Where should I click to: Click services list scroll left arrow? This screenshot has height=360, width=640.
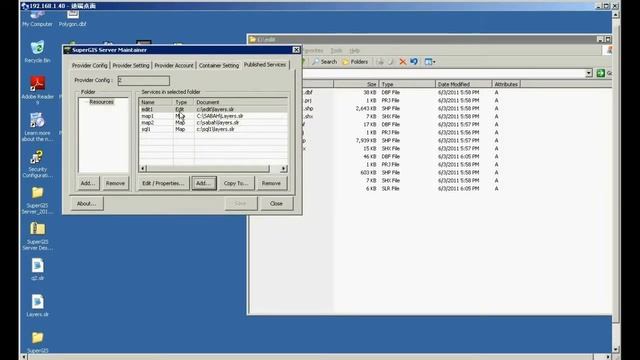click(x=143, y=168)
